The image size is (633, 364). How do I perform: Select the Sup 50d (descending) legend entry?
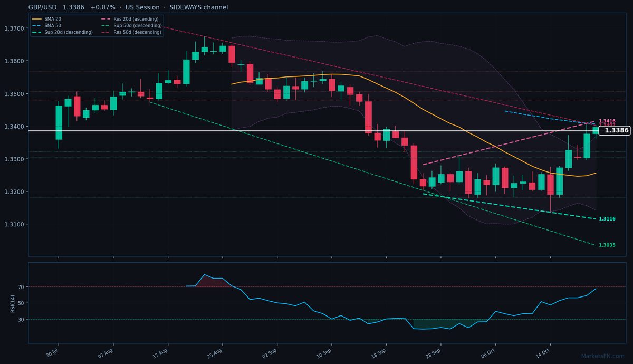[131, 25]
